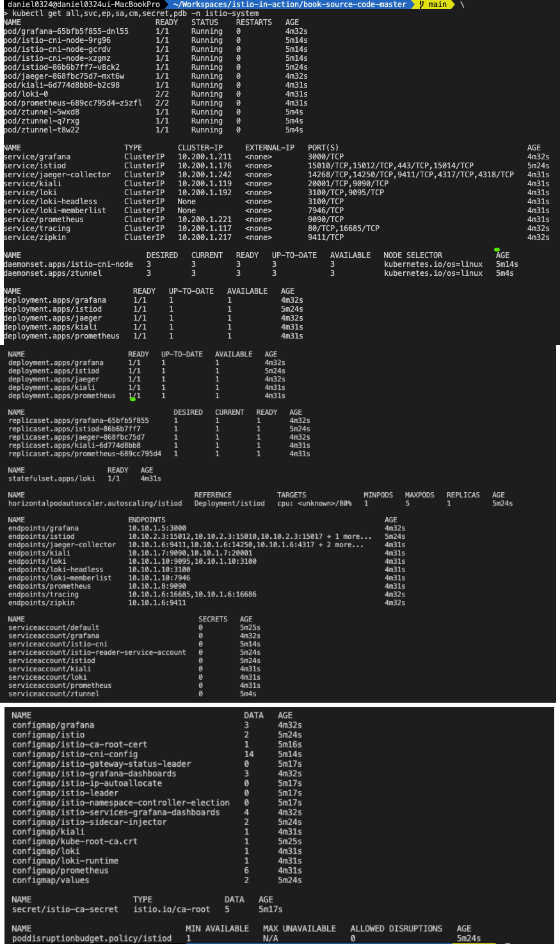
Task: Select cluster IP 10.200.1.211
Action: click(205, 156)
